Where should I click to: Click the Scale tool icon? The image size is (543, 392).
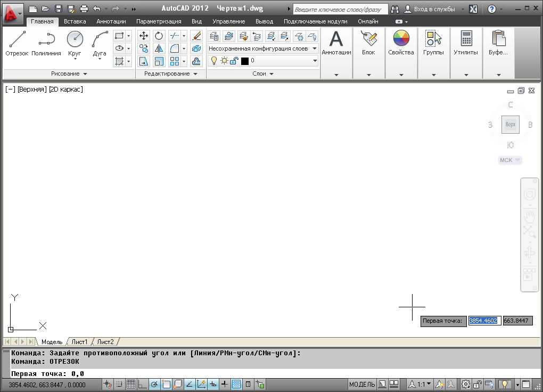pos(159,61)
